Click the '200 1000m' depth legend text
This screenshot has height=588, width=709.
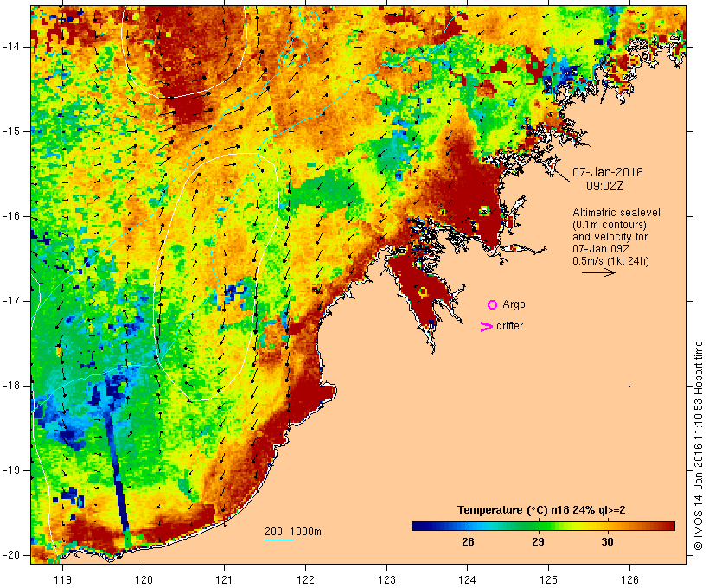(x=293, y=532)
